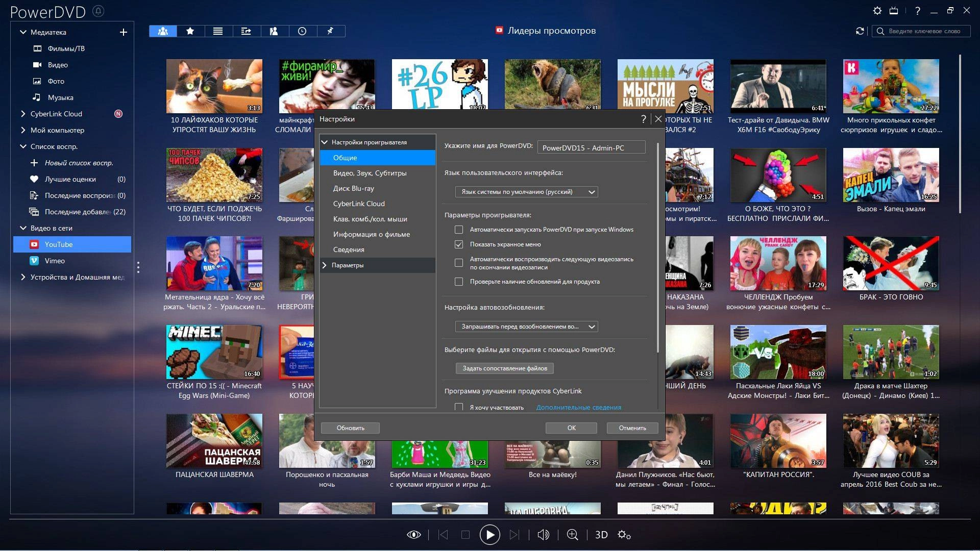Open the watch history clock tab
Screen dimensions: 980x551
[302, 31]
